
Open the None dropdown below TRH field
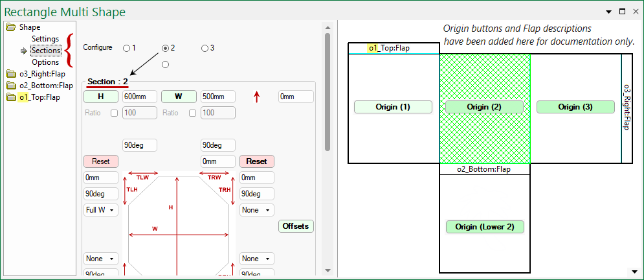256,210
